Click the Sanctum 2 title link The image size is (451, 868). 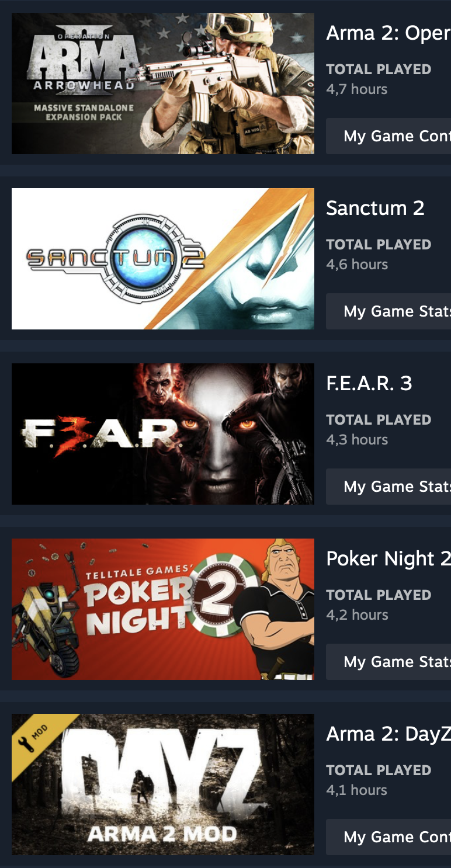click(x=375, y=208)
